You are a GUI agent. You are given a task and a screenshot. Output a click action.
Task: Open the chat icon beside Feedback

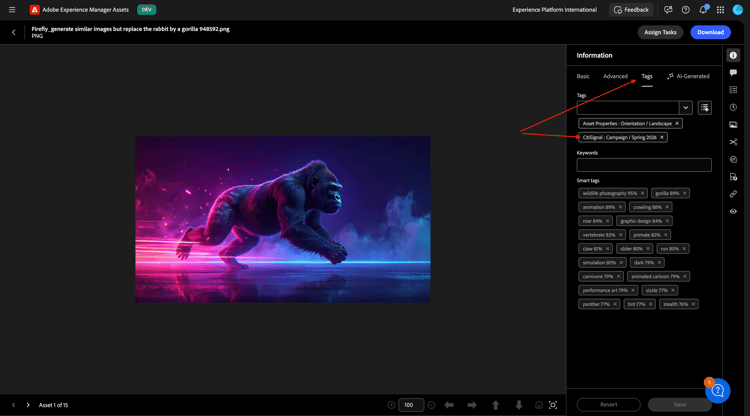click(668, 10)
